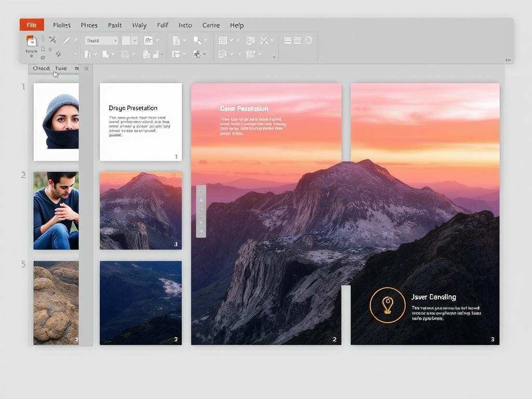532x399 pixels.
Task: Switch to the Chieced panel tab
Action: tap(41, 69)
